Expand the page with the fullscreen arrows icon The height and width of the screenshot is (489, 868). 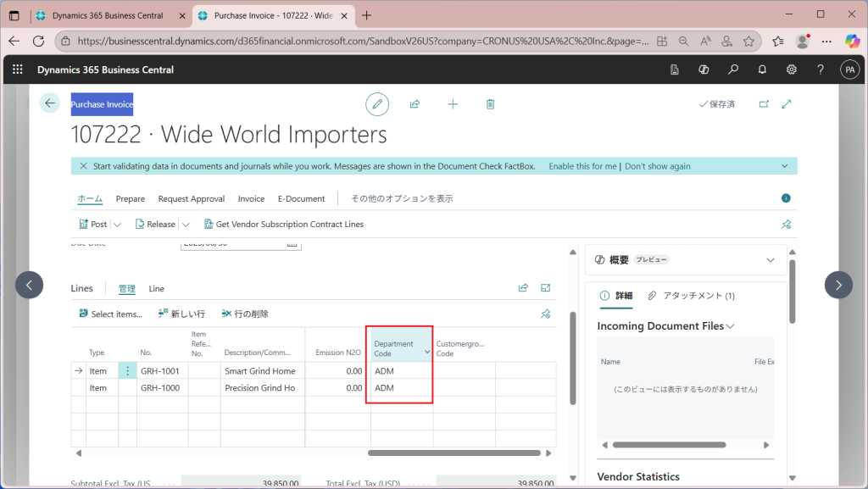click(787, 104)
